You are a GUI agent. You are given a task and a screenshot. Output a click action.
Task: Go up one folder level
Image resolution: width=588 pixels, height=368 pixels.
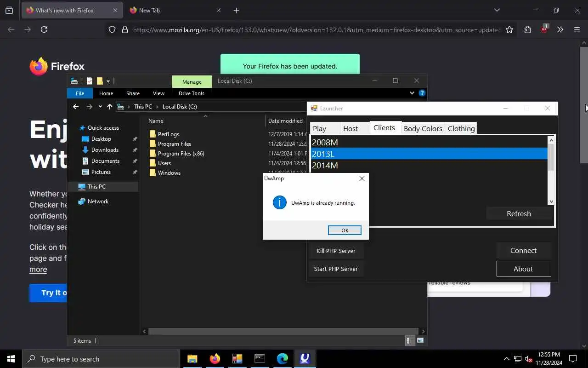coord(109,107)
